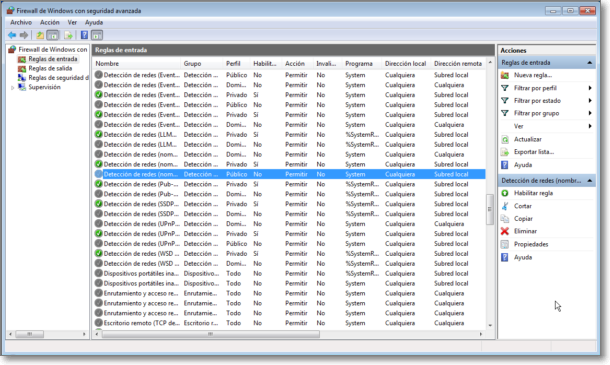Click the Forward arrow toolbar icon

tap(24, 35)
